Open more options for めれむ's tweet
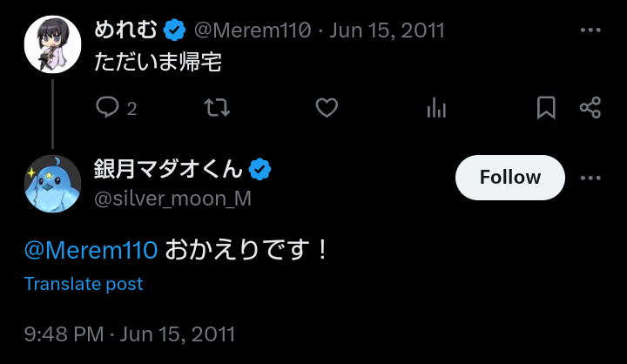The width and height of the screenshot is (627, 364). click(x=590, y=30)
